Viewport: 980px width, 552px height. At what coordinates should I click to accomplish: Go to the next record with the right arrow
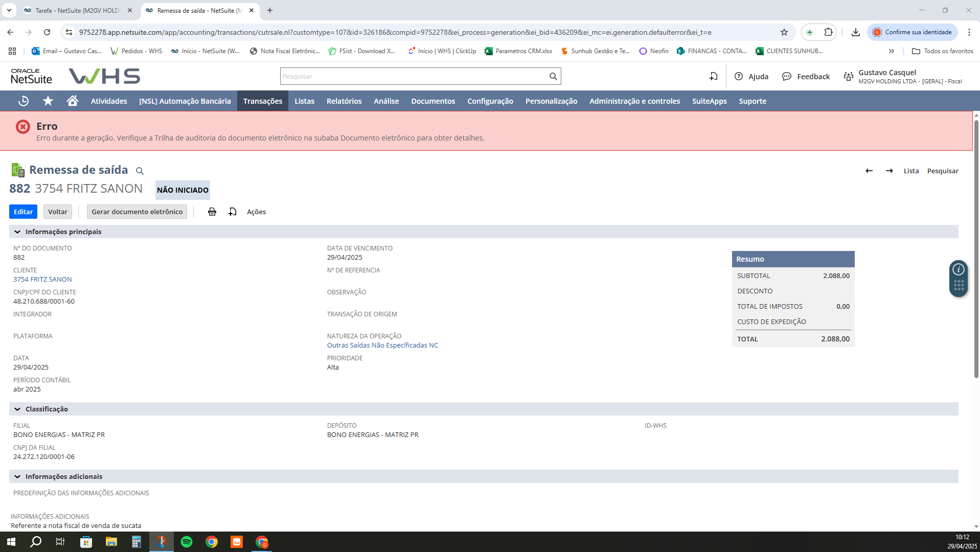pos(890,171)
